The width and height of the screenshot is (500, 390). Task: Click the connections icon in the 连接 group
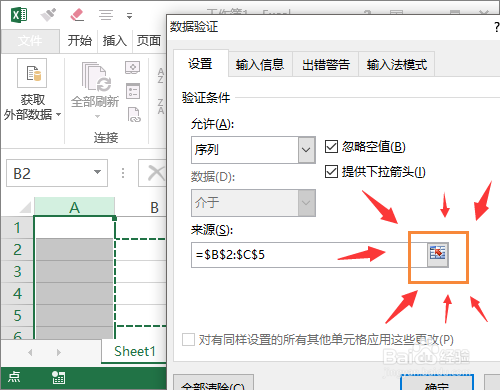(132, 67)
